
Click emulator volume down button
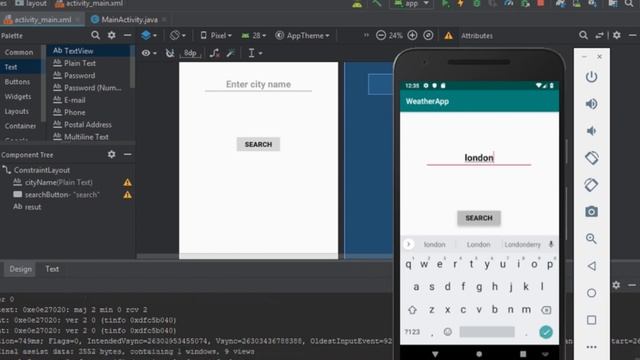click(591, 131)
